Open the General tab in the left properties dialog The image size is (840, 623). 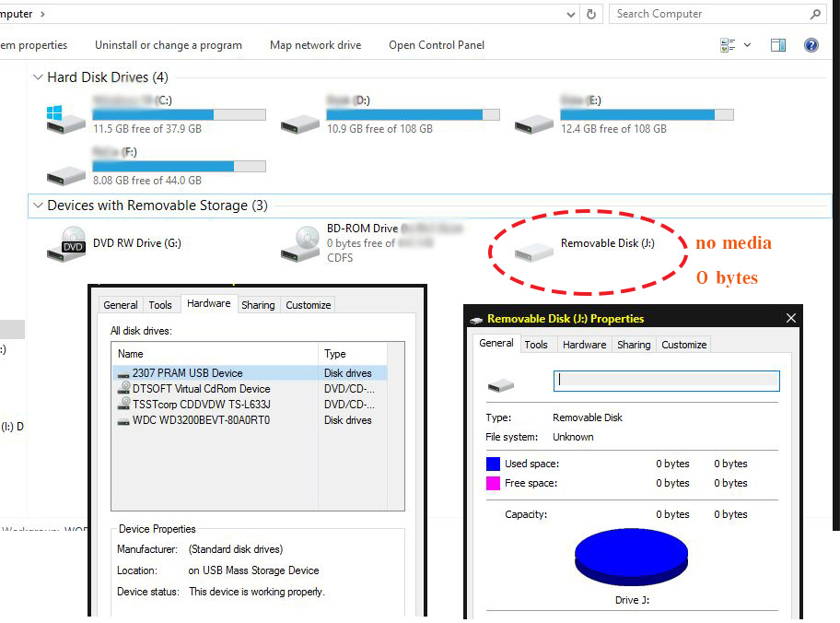(121, 305)
